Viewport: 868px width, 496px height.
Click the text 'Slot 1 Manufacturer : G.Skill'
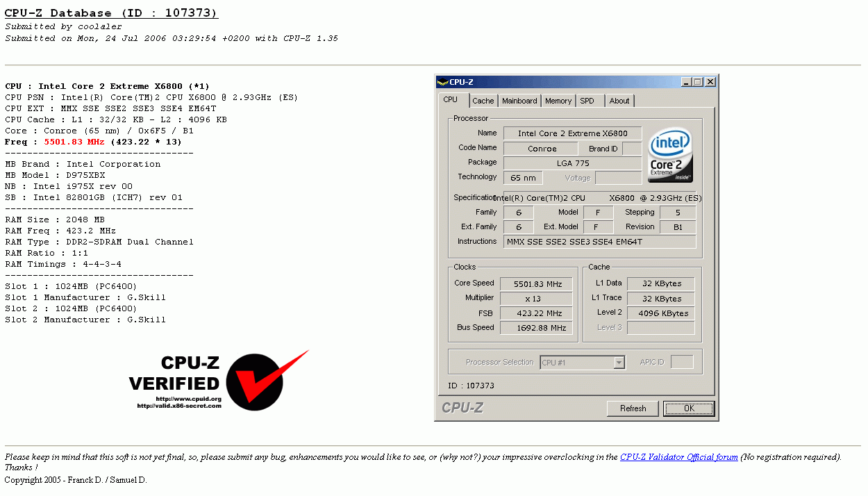pyautogui.click(x=85, y=297)
